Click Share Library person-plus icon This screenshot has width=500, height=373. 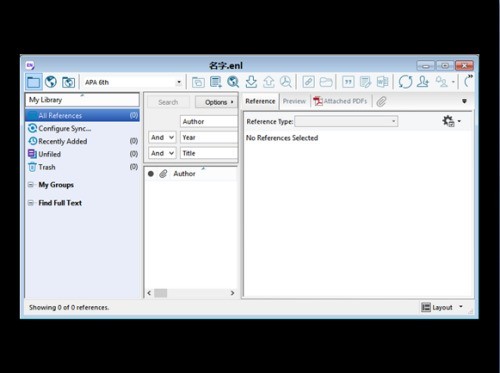(x=423, y=82)
